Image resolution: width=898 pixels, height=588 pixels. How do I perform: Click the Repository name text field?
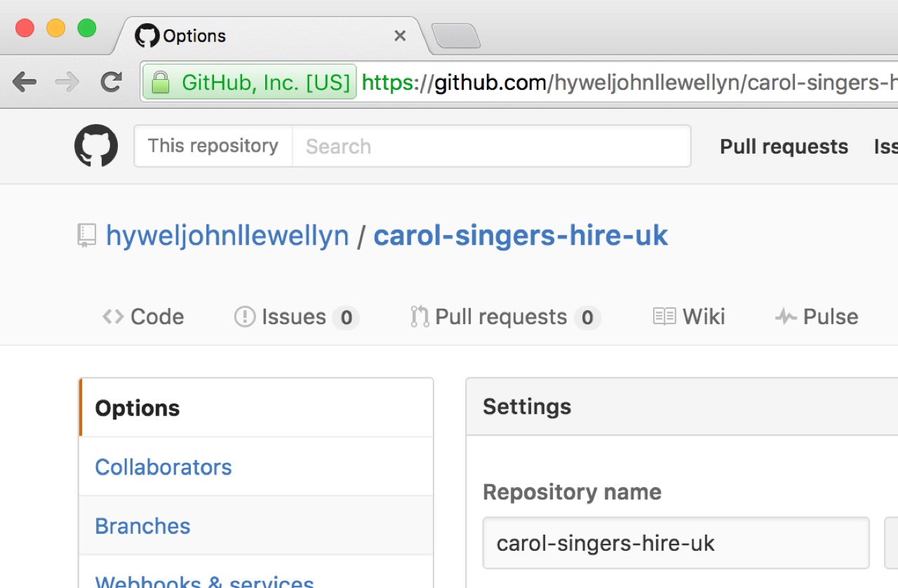click(x=676, y=543)
